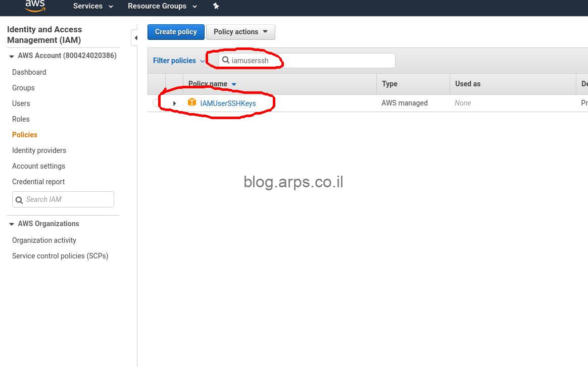
Task: Go to Roles in the sidebar
Action: (x=21, y=119)
